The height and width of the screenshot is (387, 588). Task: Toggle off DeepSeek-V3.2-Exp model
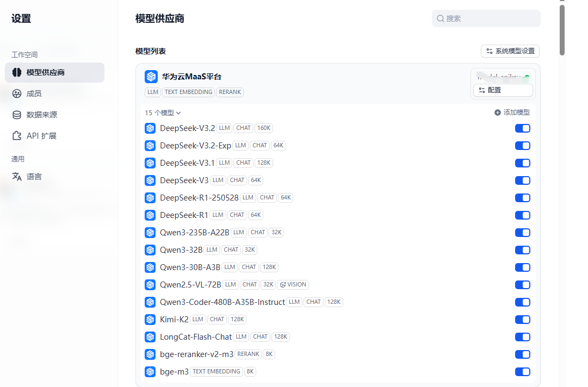pos(522,145)
